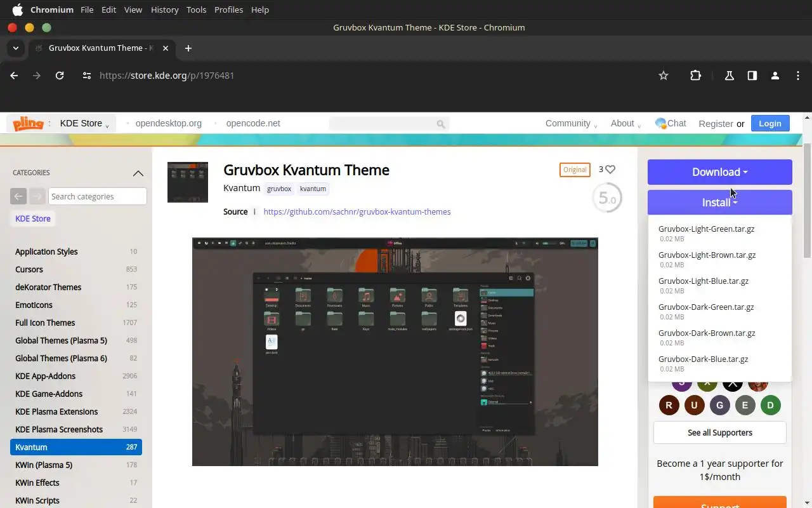Click the gruvbox tag
The width and height of the screenshot is (812, 508).
point(279,189)
